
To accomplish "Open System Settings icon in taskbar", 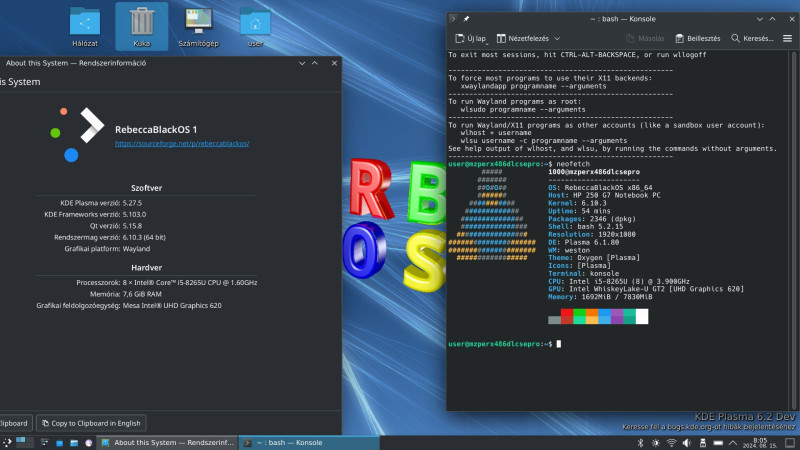I will 45,443.
